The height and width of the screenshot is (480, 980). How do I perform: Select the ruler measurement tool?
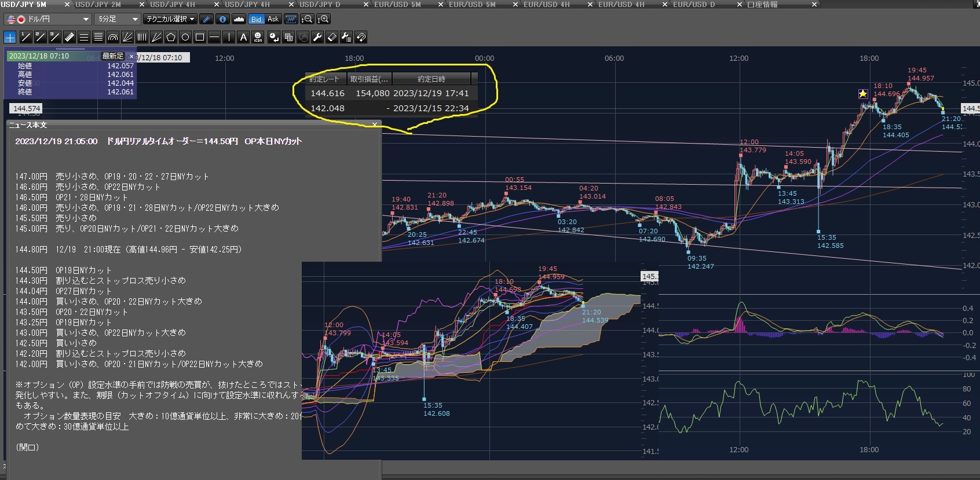tap(70, 38)
